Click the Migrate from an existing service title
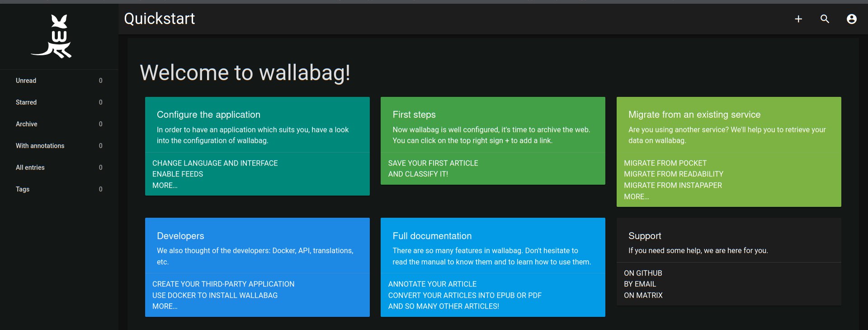868x330 pixels. point(694,115)
